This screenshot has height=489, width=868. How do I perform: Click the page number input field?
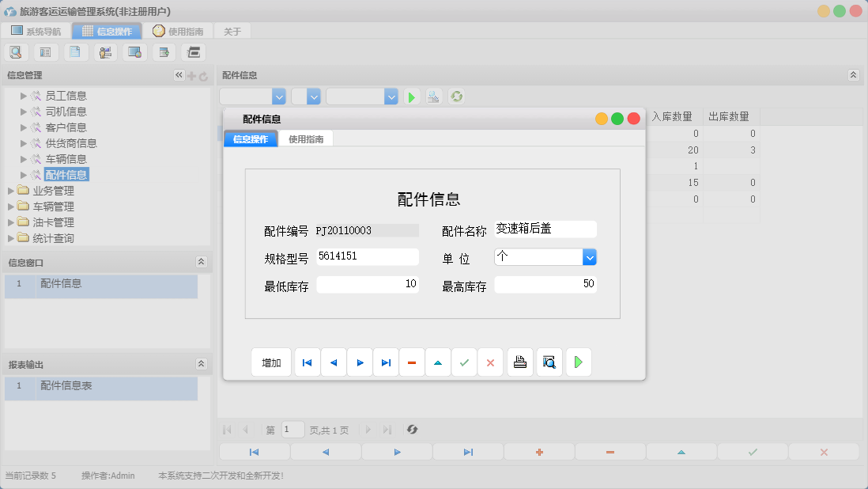(292, 430)
